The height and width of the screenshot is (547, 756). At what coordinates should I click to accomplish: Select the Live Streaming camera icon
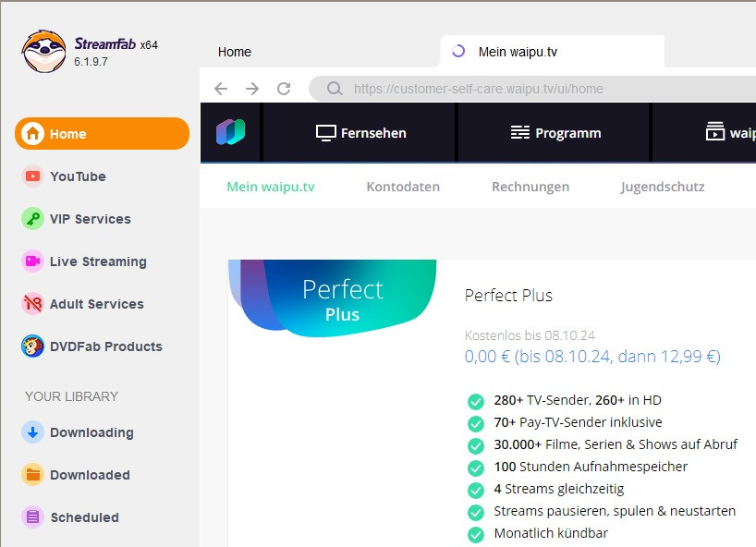point(33,261)
